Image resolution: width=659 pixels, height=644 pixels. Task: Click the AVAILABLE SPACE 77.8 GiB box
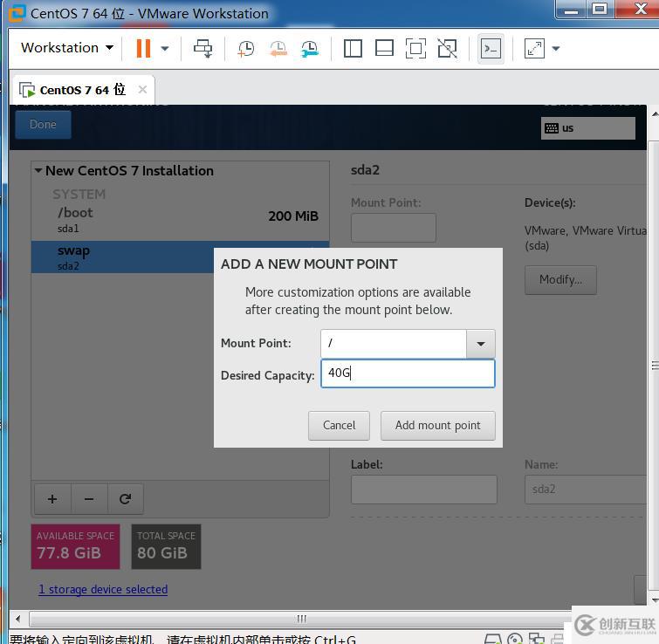76,546
